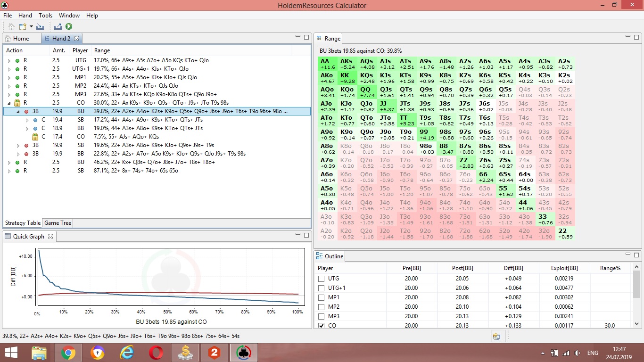Open the New hand dropdown arrow

(x=31, y=27)
